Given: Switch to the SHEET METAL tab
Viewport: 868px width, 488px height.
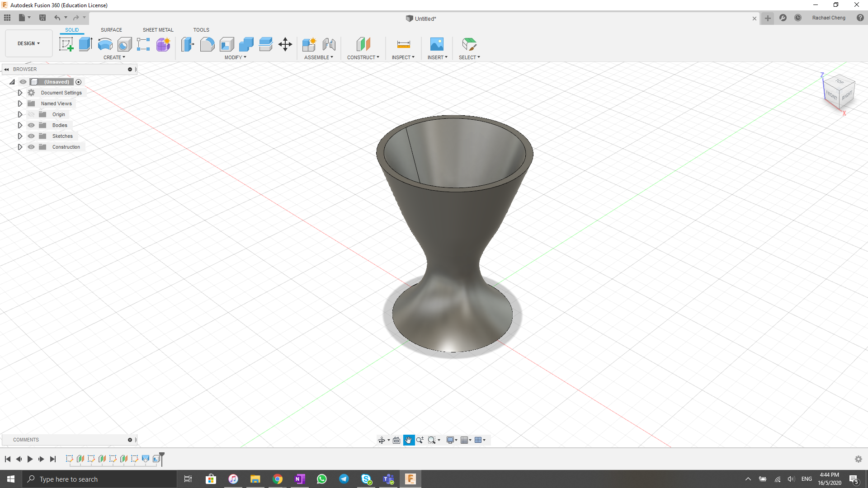Looking at the screenshot, I should pyautogui.click(x=158, y=30).
